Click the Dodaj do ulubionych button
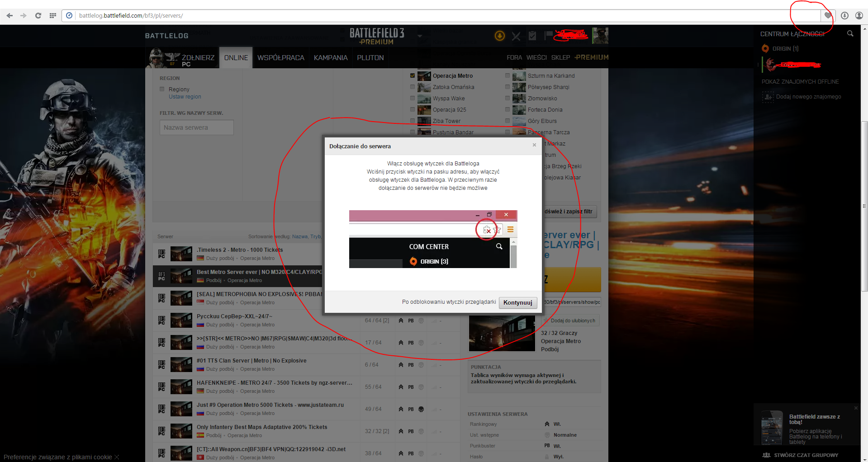This screenshot has height=462, width=868. [570, 321]
